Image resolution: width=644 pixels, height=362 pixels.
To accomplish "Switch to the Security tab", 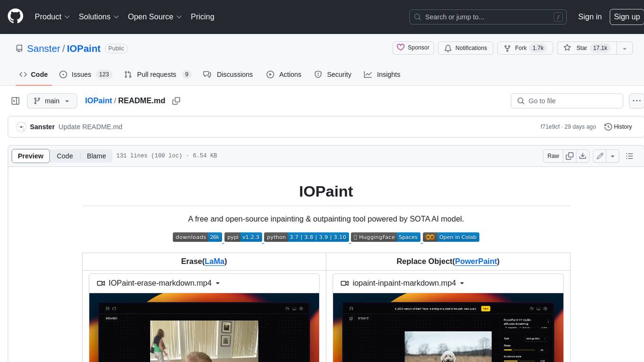I will [x=333, y=74].
